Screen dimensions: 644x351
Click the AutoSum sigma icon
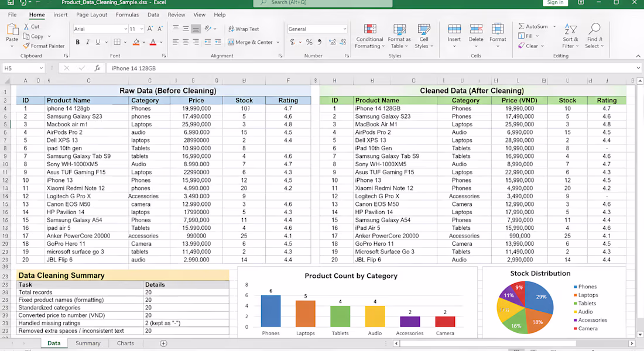point(521,26)
